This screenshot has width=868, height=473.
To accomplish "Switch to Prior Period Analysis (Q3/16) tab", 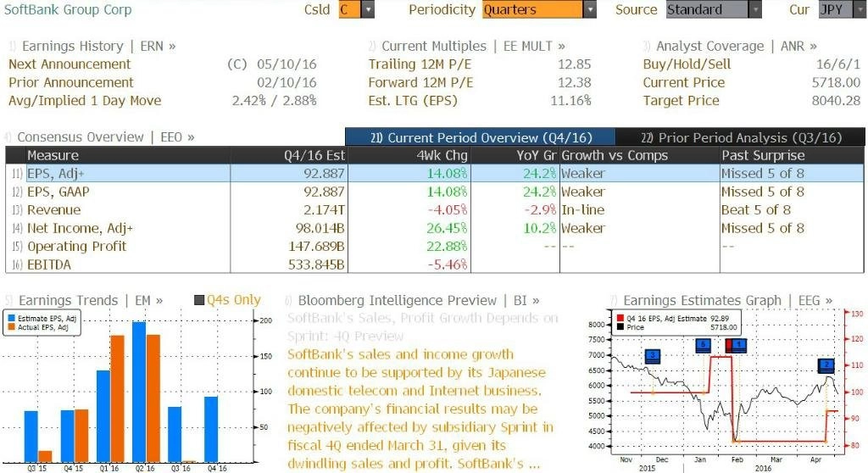I will 741,137.
